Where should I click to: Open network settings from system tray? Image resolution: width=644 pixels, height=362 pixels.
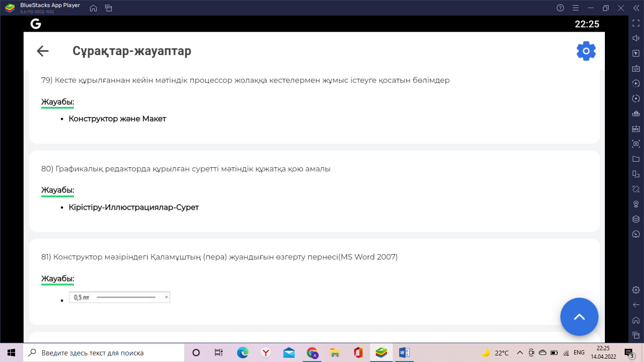pos(565,353)
